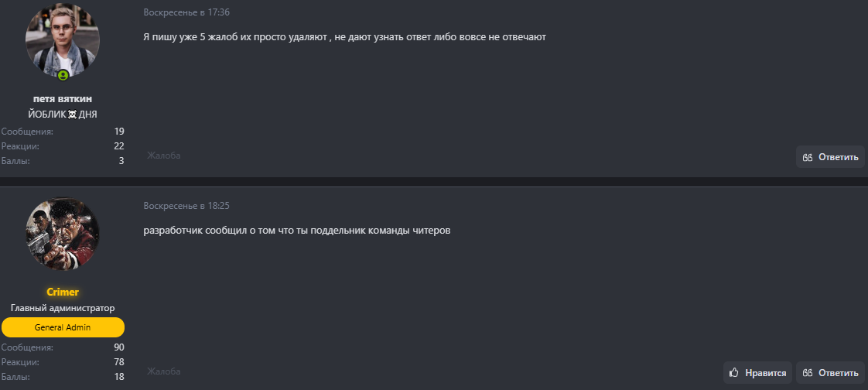The image size is (868, 390).
Task: Open the Crimer username link
Action: [x=63, y=292]
